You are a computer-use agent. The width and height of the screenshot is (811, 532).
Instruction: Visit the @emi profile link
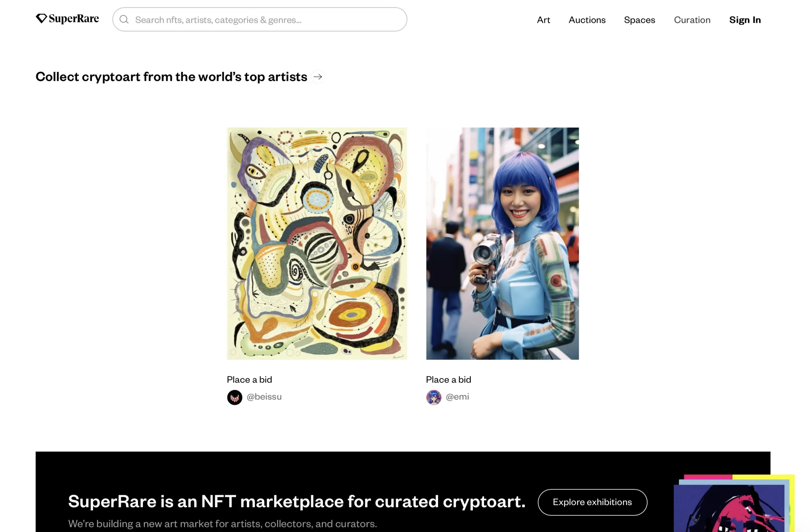(x=457, y=397)
